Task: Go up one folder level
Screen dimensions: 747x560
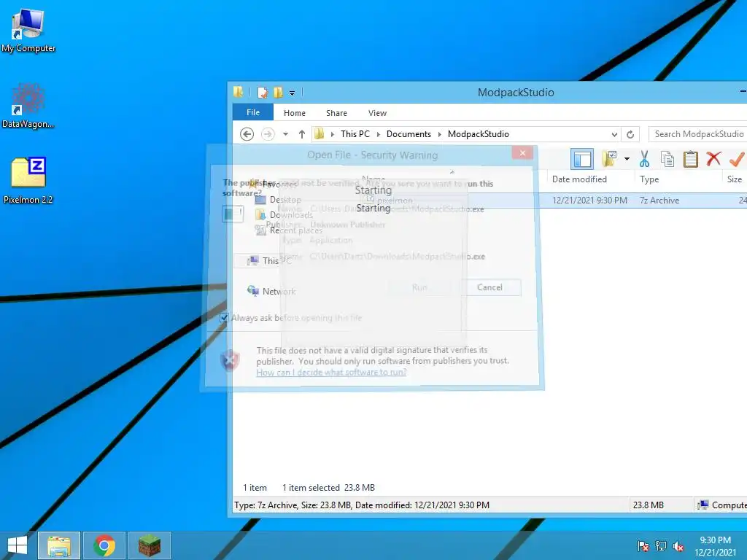Action: [301, 134]
